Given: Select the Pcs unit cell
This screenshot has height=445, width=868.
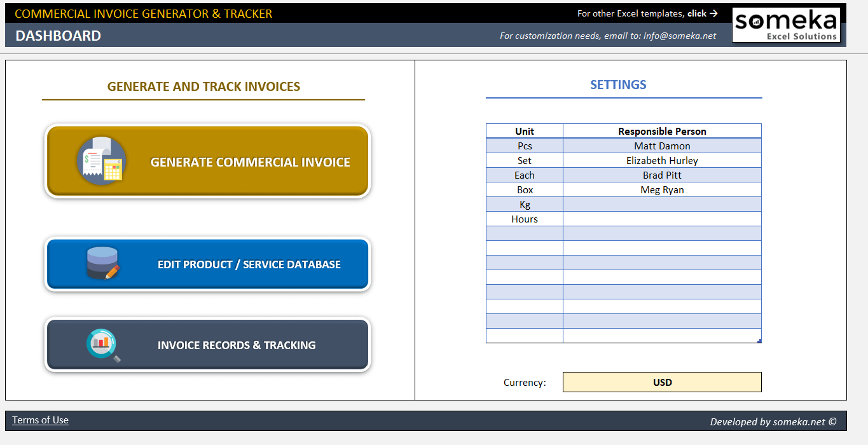Looking at the screenshot, I should [x=524, y=146].
